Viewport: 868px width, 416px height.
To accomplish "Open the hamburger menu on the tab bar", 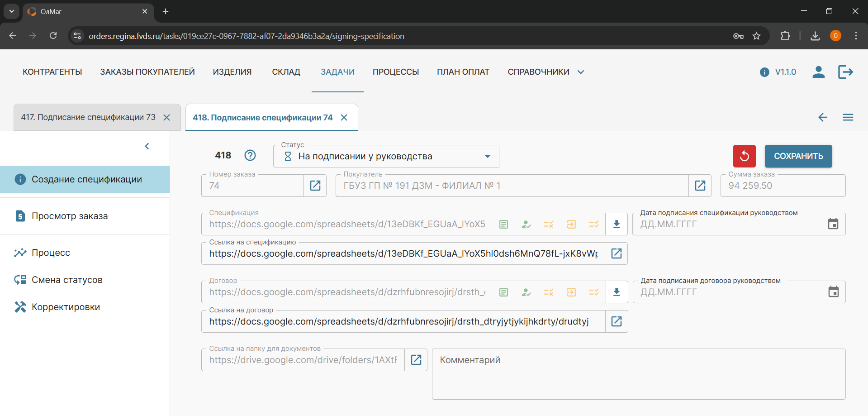I will pyautogui.click(x=848, y=118).
